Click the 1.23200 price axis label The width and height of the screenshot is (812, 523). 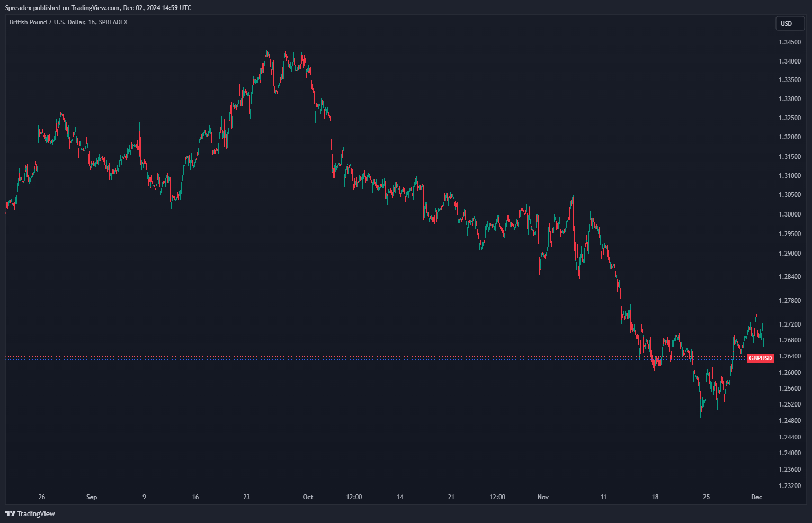pos(789,486)
